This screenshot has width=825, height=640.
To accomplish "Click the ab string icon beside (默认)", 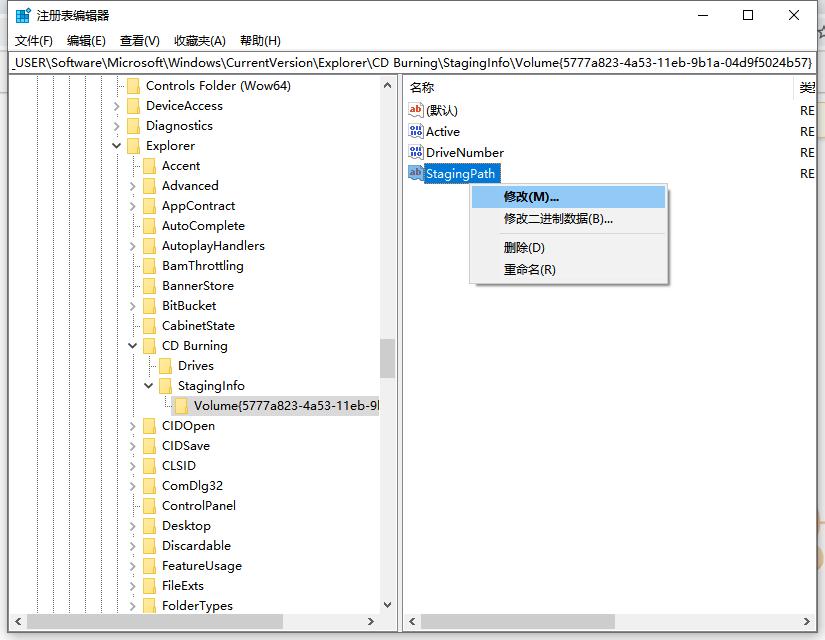I will click(x=415, y=111).
